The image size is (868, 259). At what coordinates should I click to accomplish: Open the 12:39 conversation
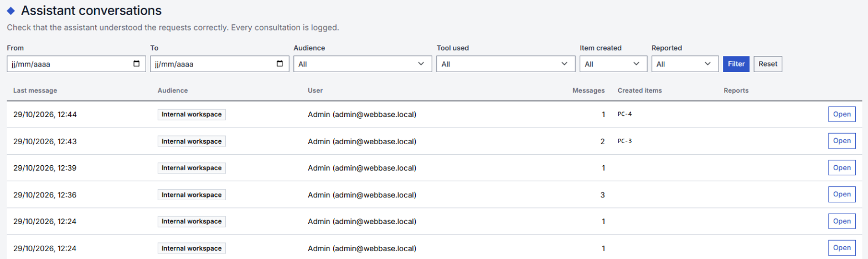pyautogui.click(x=841, y=167)
